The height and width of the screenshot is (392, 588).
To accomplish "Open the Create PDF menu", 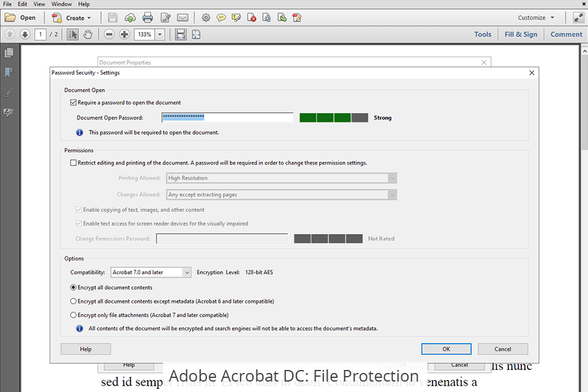I will [x=72, y=18].
